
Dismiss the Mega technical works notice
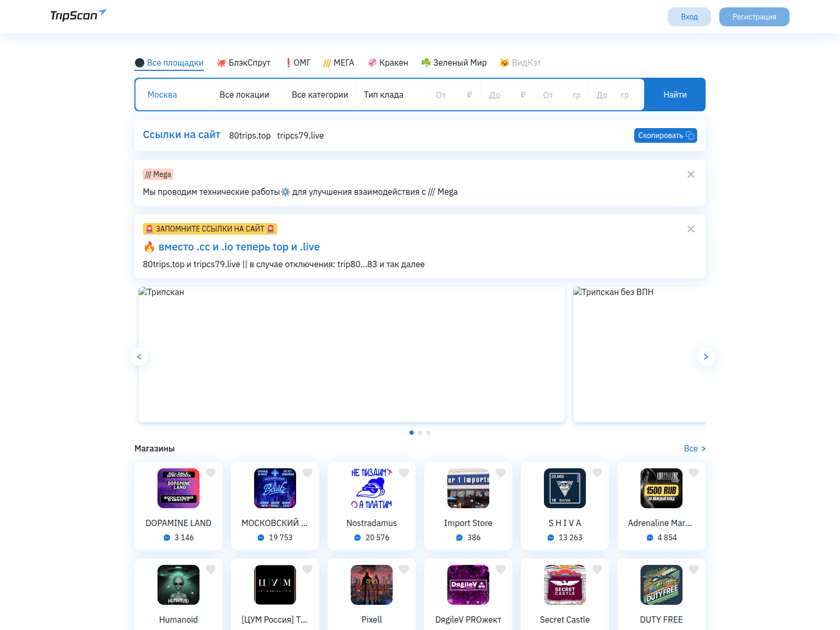(x=691, y=174)
